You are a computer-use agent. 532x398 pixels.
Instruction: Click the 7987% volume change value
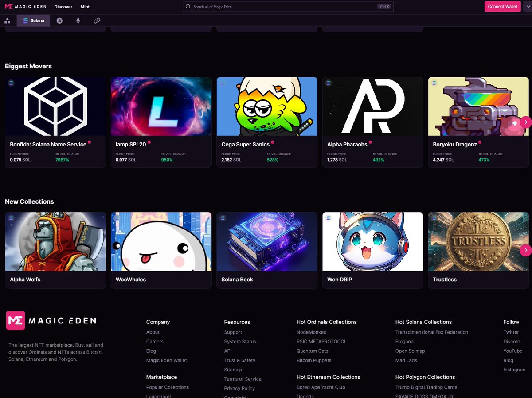coord(62,160)
